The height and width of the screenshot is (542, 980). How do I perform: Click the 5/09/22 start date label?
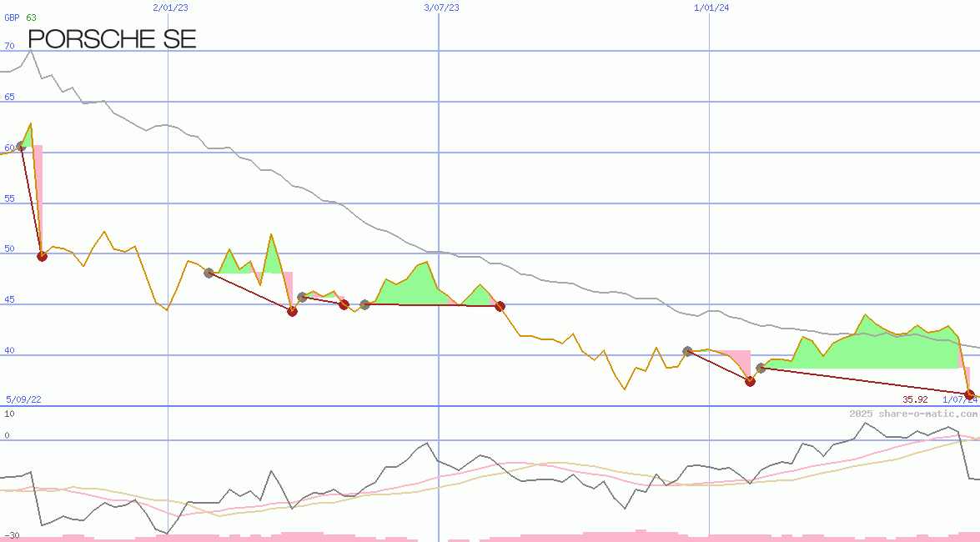(x=23, y=399)
